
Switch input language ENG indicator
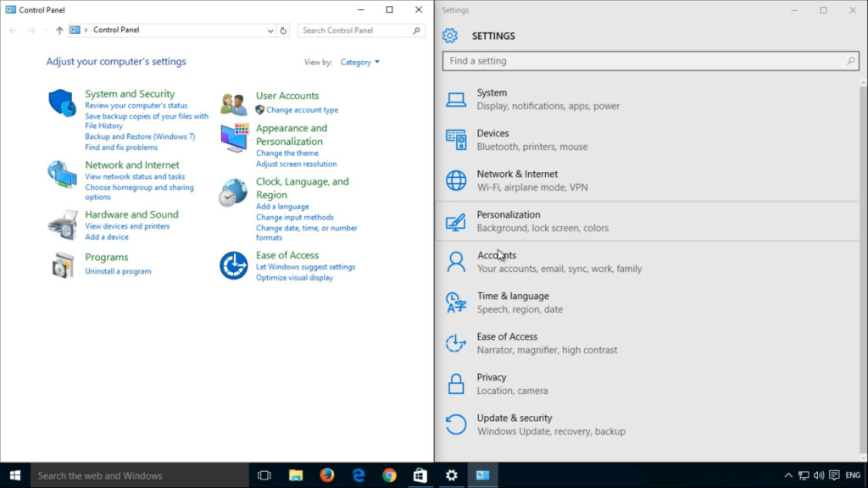853,475
